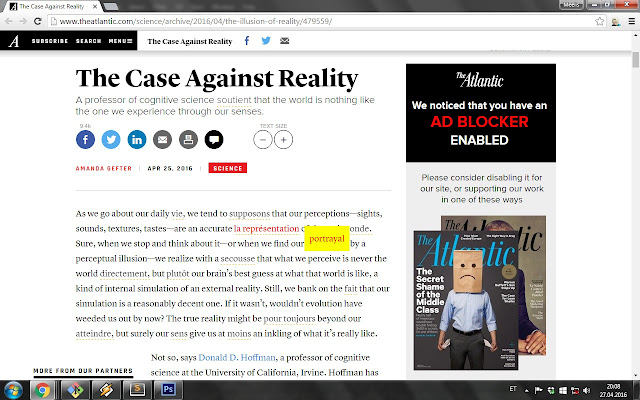This screenshot has height=400, width=640.
Task: Click the underlined word 'supposons'
Action: pyautogui.click(x=249, y=213)
